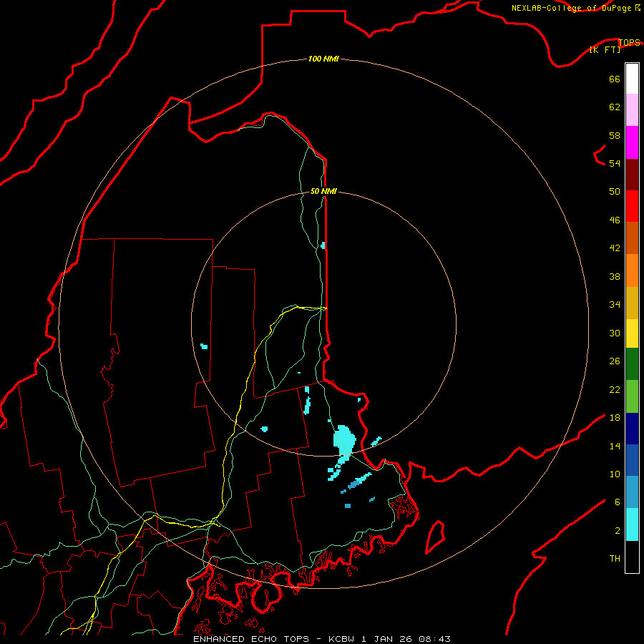Click the black TH legend swatch
Viewport: 644px width, 644px height.
(632, 557)
